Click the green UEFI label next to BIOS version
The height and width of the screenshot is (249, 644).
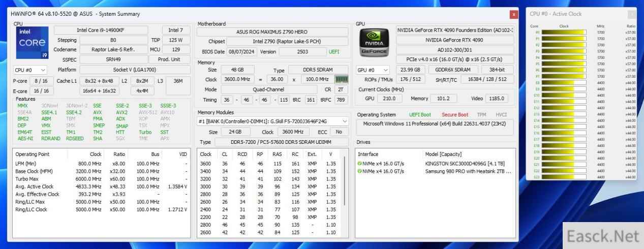[334, 52]
